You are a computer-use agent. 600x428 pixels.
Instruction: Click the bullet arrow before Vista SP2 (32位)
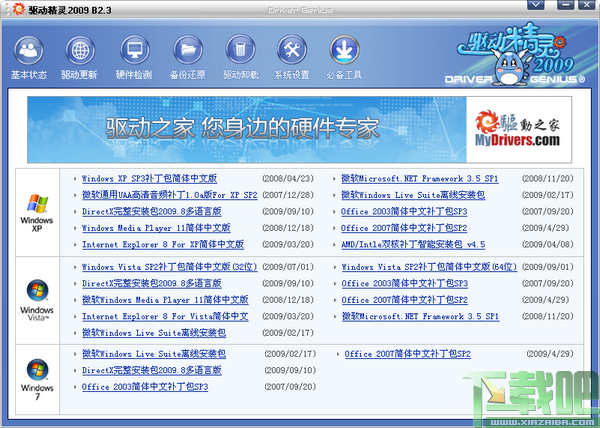75,267
